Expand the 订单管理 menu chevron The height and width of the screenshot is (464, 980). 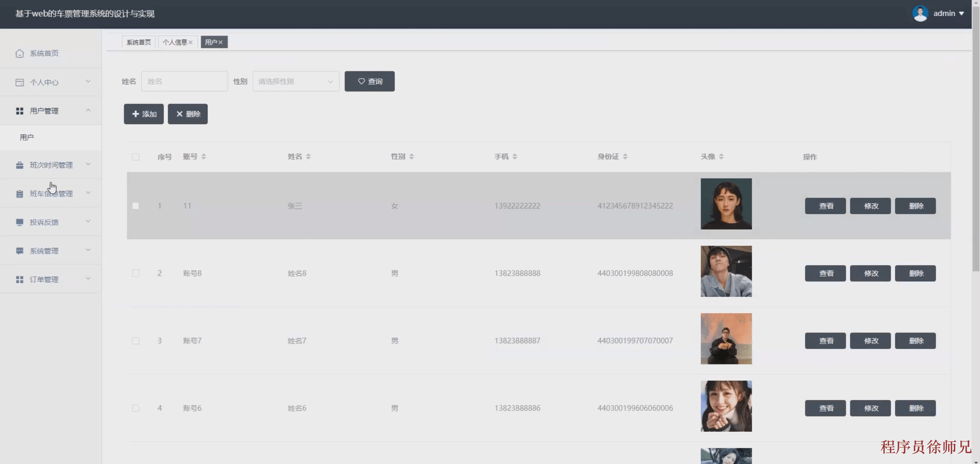click(88, 279)
